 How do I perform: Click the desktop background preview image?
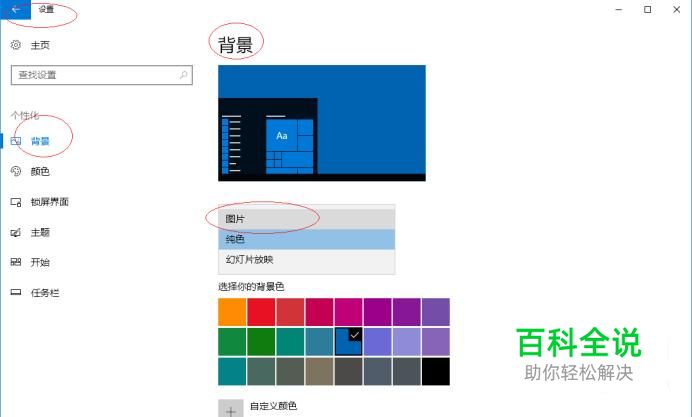pos(322,123)
